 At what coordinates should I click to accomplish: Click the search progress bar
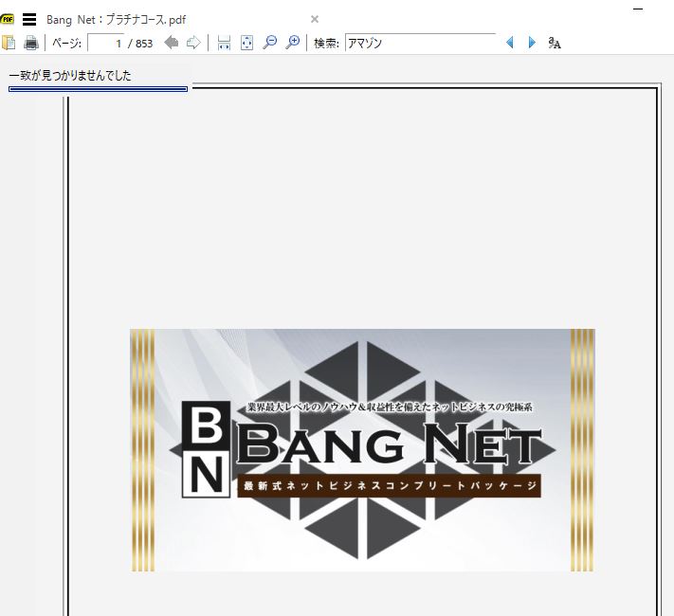tap(98, 89)
